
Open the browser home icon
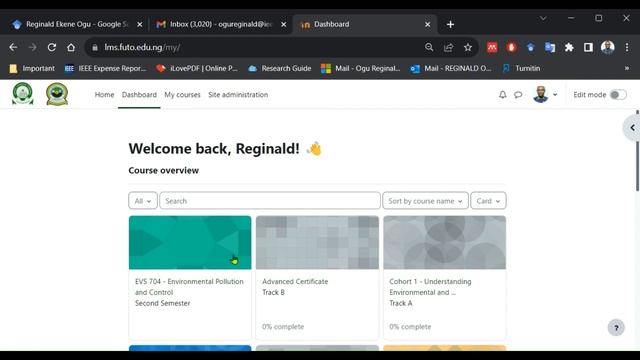pyautogui.click(x=71, y=47)
